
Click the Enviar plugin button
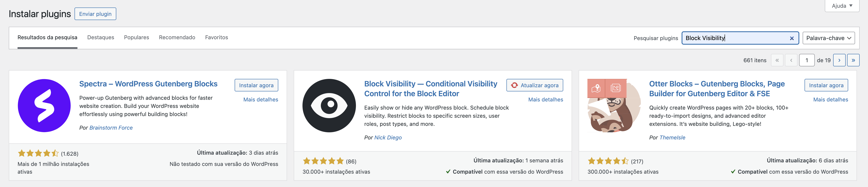point(95,14)
